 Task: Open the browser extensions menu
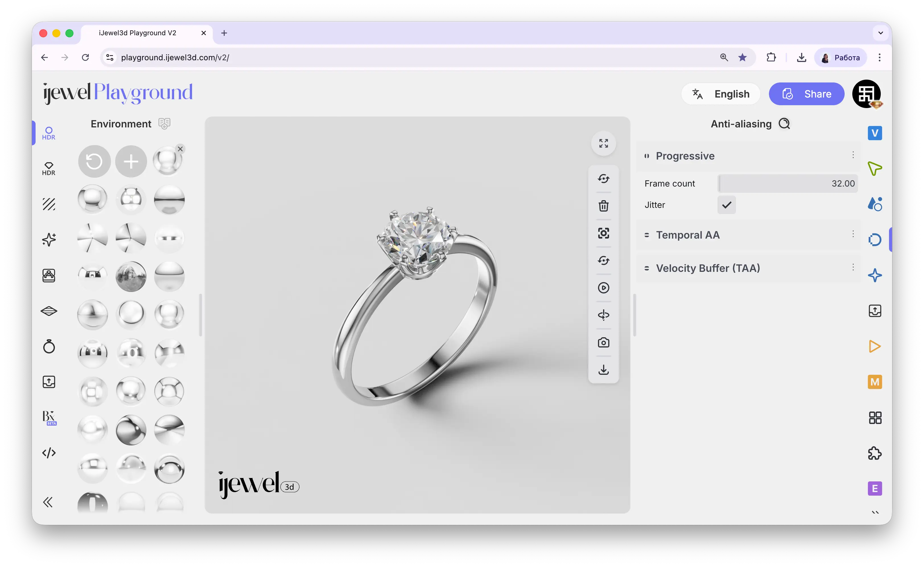(771, 57)
